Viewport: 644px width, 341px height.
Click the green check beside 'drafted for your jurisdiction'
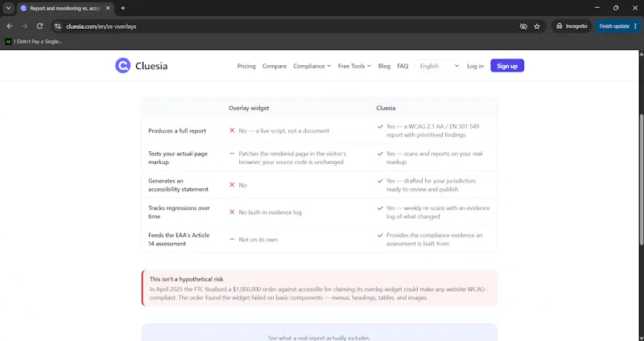click(x=380, y=181)
